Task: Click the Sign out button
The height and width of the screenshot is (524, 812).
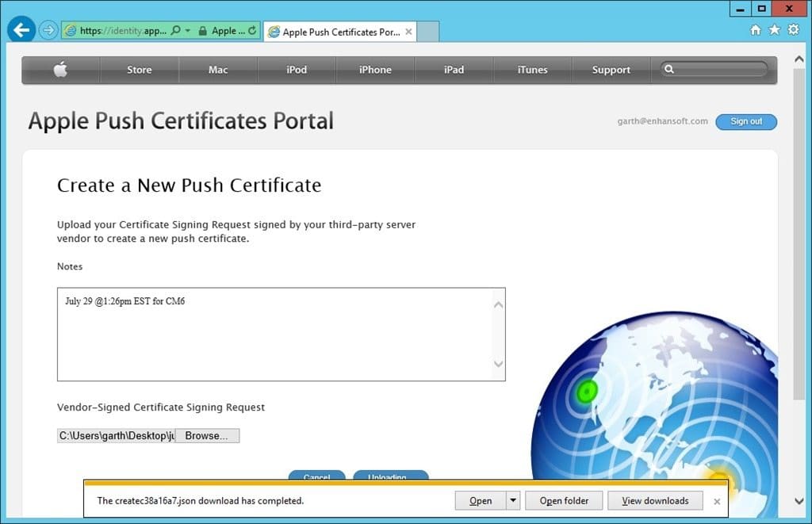Action: click(746, 121)
